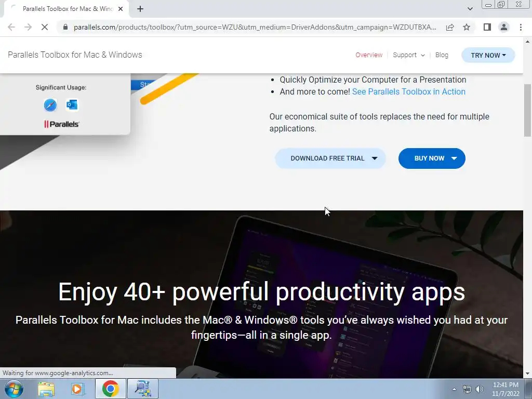
Task: Open network status tray icon
Action: pyautogui.click(x=467, y=389)
